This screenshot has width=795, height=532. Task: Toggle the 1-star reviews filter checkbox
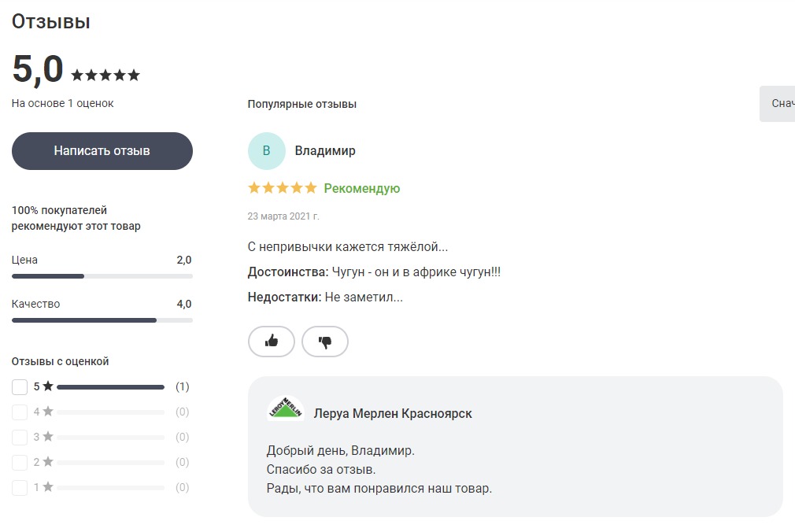point(19,488)
